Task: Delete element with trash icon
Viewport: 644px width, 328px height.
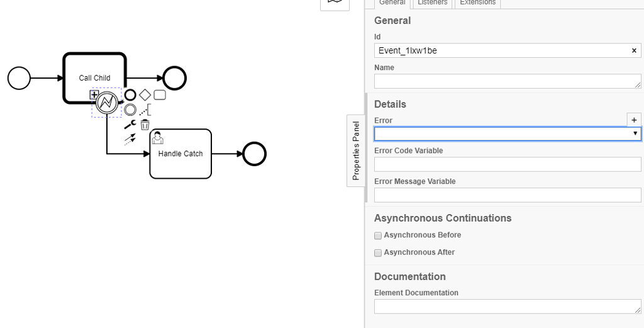Action: pyautogui.click(x=145, y=125)
